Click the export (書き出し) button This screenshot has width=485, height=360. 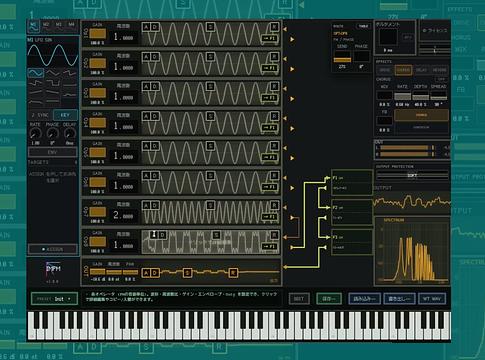[399, 298]
